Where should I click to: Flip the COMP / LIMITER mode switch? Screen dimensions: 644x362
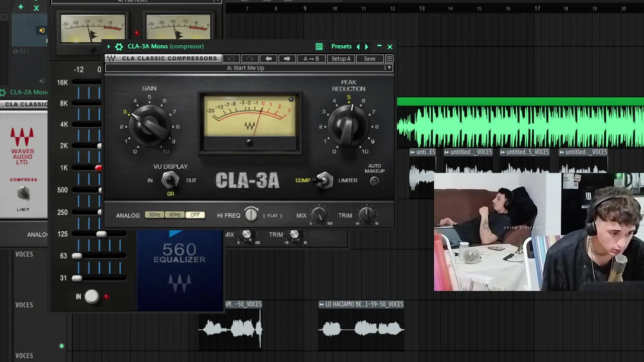[x=324, y=180]
